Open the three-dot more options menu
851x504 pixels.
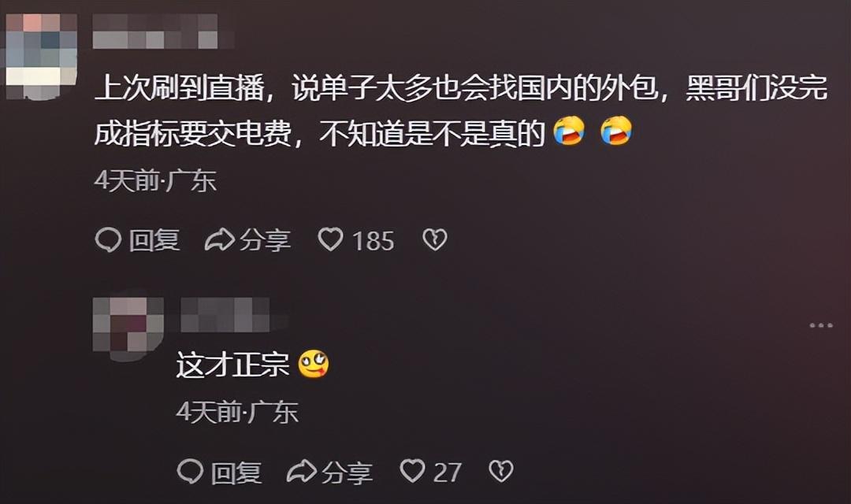click(821, 325)
